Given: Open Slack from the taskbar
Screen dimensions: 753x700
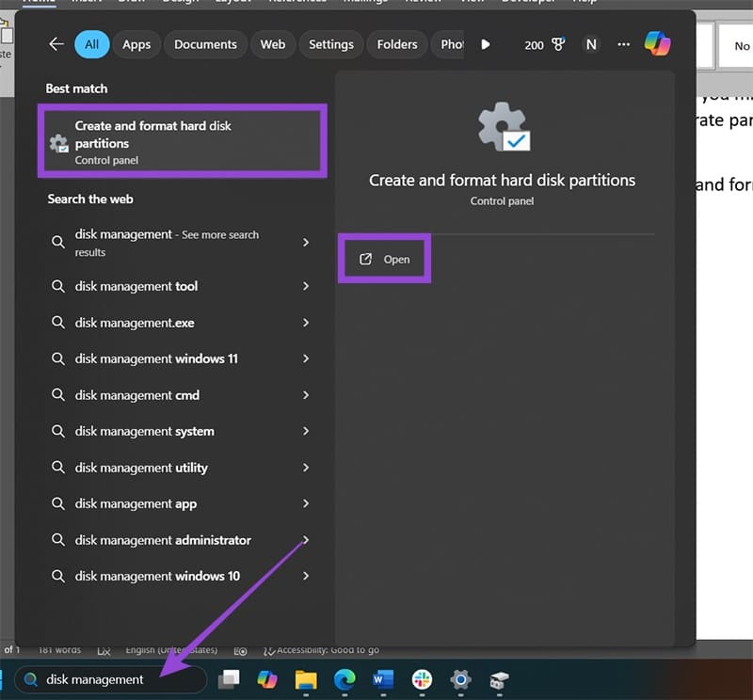Looking at the screenshot, I should [x=422, y=679].
